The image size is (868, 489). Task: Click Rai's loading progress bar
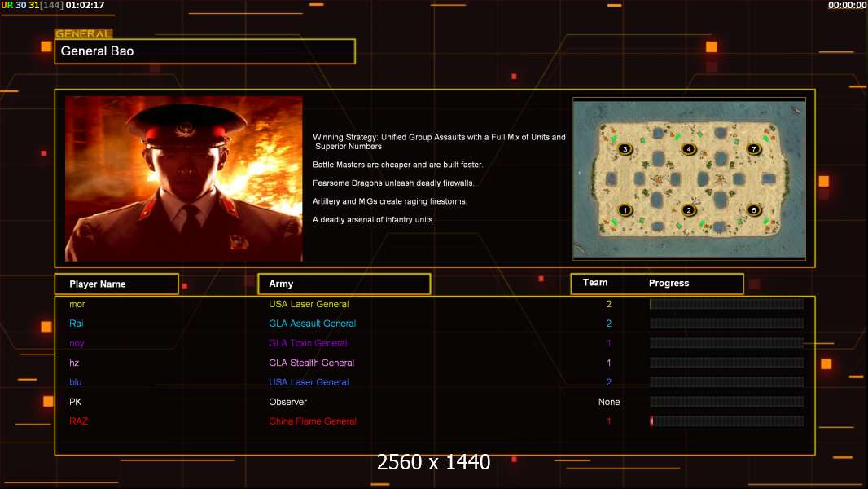tap(727, 324)
